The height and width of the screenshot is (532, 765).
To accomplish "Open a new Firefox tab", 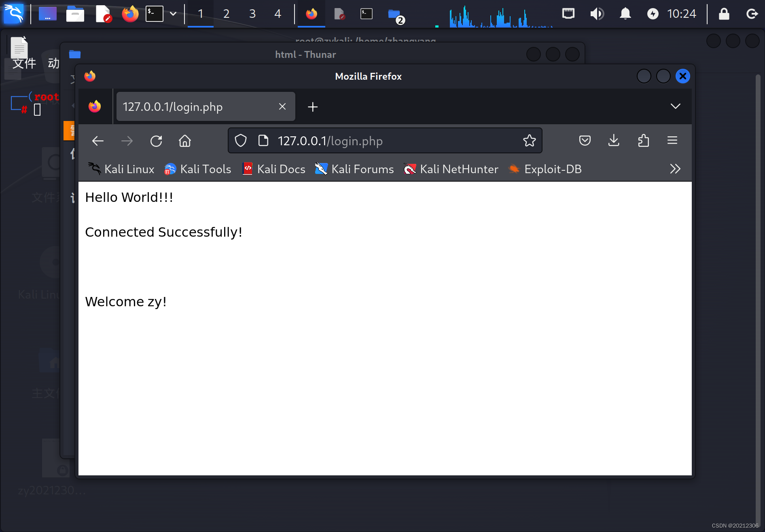I will [313, 107].
